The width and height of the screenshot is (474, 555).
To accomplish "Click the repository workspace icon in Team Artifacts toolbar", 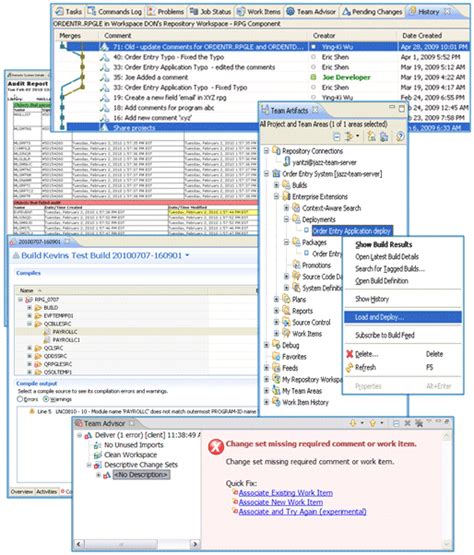I will tap(384, 137).
